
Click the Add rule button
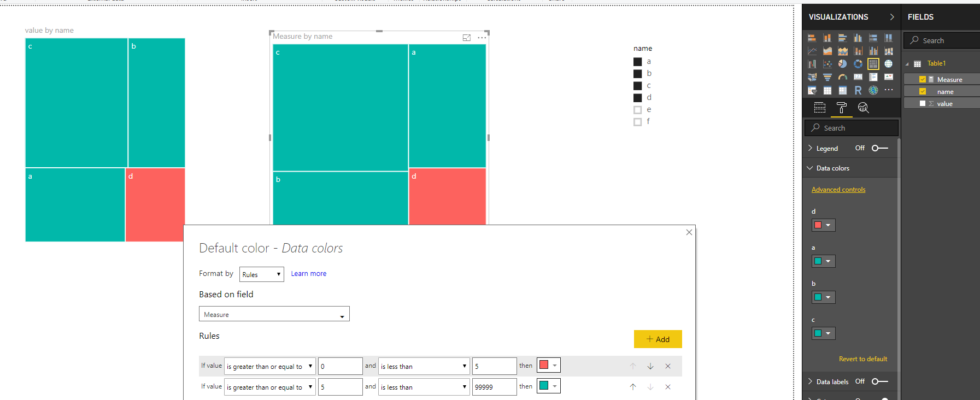658,339
